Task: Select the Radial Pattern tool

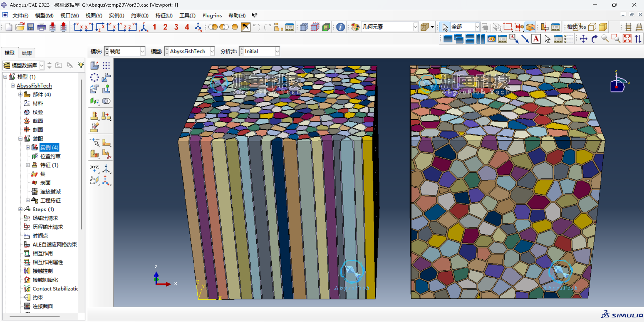Action: (95, 77)
